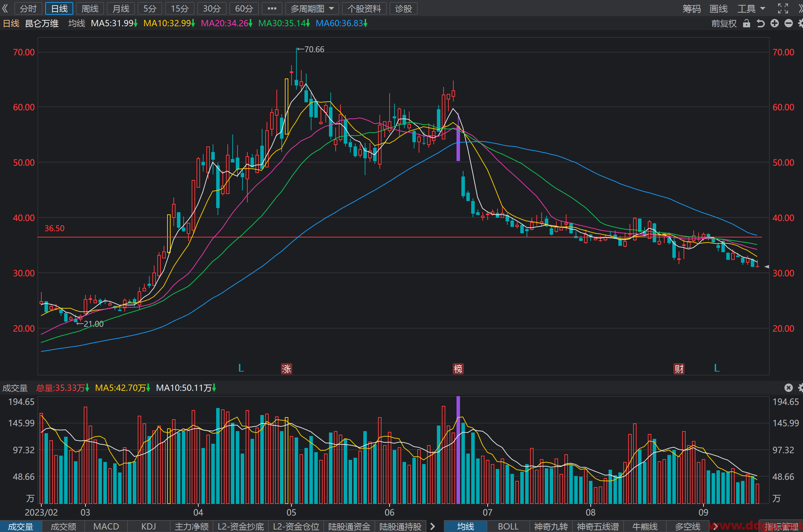The image size is (803, 532).
Task: Click the 榜 event marker
Action: (x=458, y=369)
